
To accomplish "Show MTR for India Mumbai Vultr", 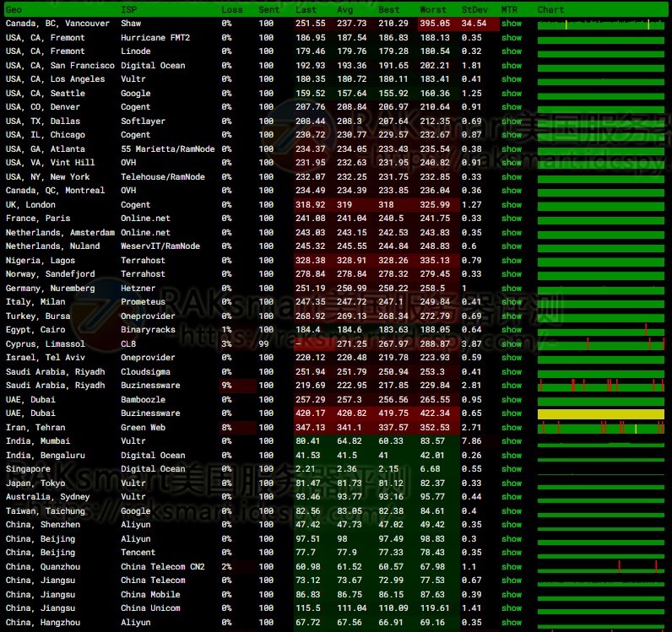I will (512, 441).
